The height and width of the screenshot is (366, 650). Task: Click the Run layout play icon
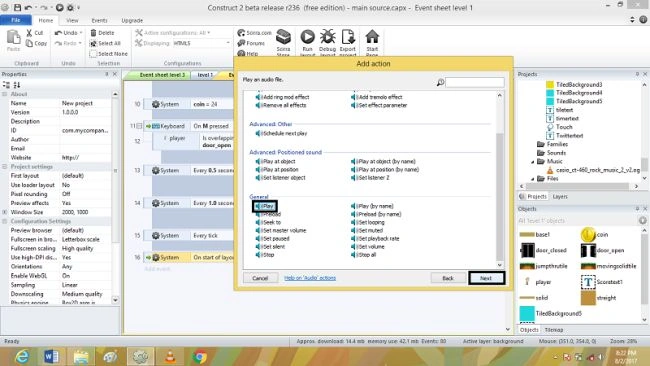point(308,37)
